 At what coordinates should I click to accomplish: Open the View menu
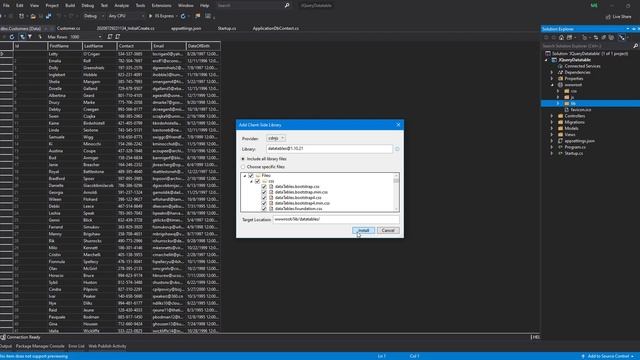tap(34, 6)
